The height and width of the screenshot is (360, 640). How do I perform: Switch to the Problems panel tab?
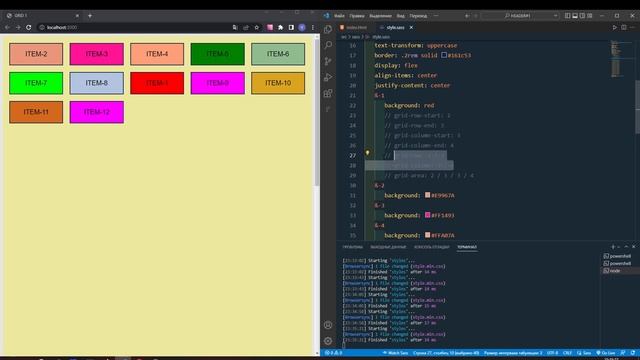[352, 247]
